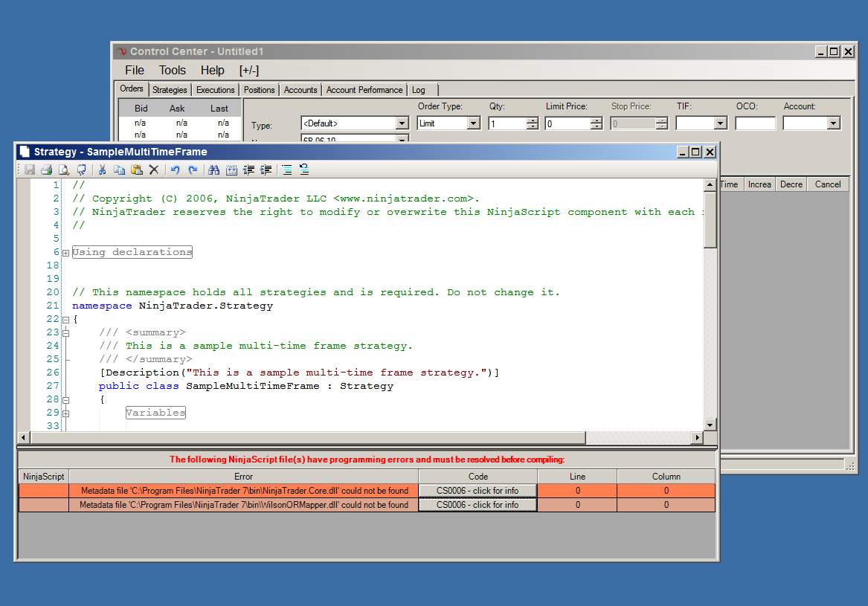Click the Decre column header
868x606 pixels.
tap(791, 184)
